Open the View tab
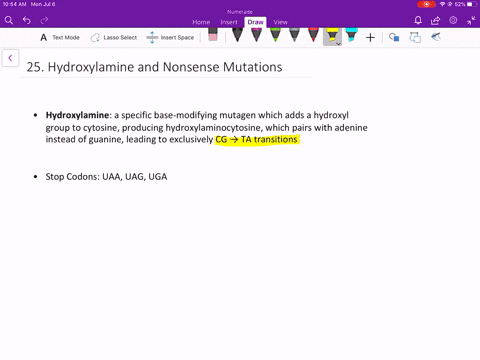The width and height of the screenshot is (480, 360). pos(280,22)
